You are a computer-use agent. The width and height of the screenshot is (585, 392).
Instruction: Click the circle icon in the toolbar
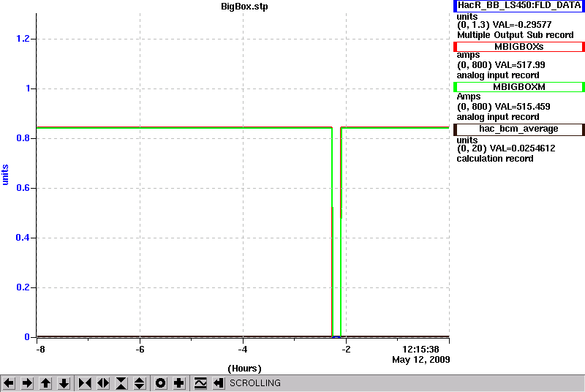click(x=161, y=383)
